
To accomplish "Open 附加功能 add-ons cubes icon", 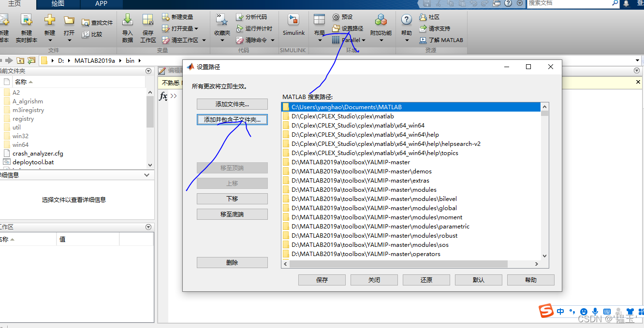I will [381, 20].
